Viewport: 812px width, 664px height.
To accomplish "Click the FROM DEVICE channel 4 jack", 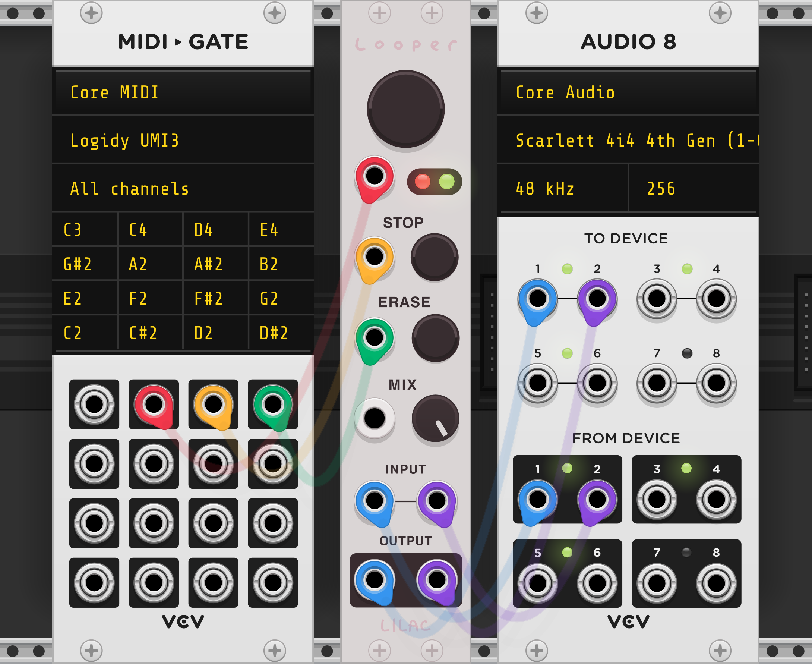I will coord(717,499).
